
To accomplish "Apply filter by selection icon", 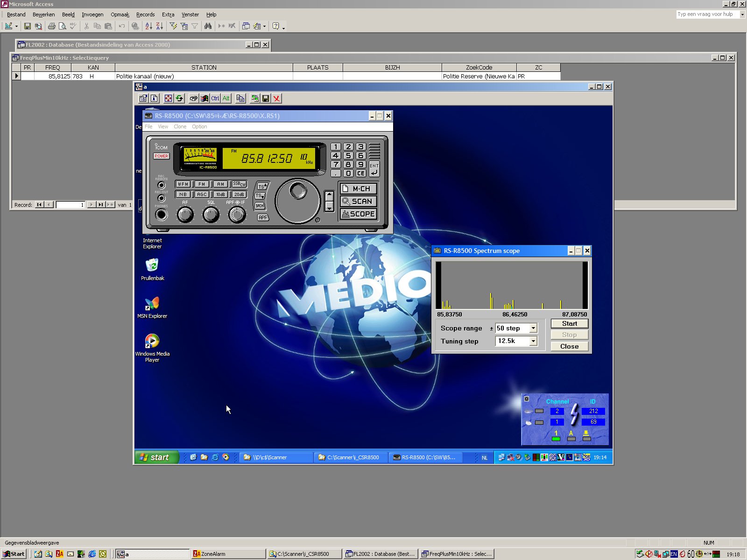I will coord(173,26).
